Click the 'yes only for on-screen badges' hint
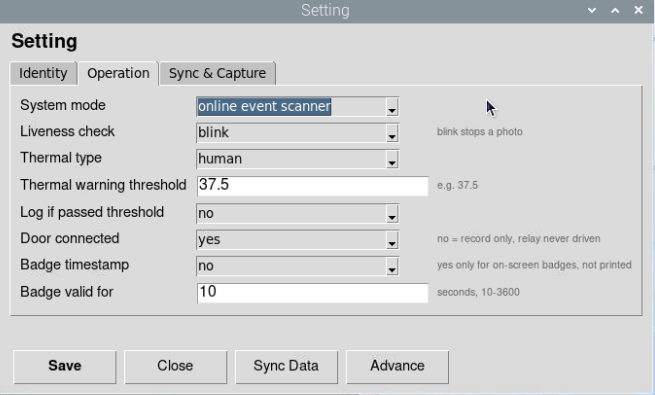The height and width of the screenshot is (395, 655). (534, 265)
